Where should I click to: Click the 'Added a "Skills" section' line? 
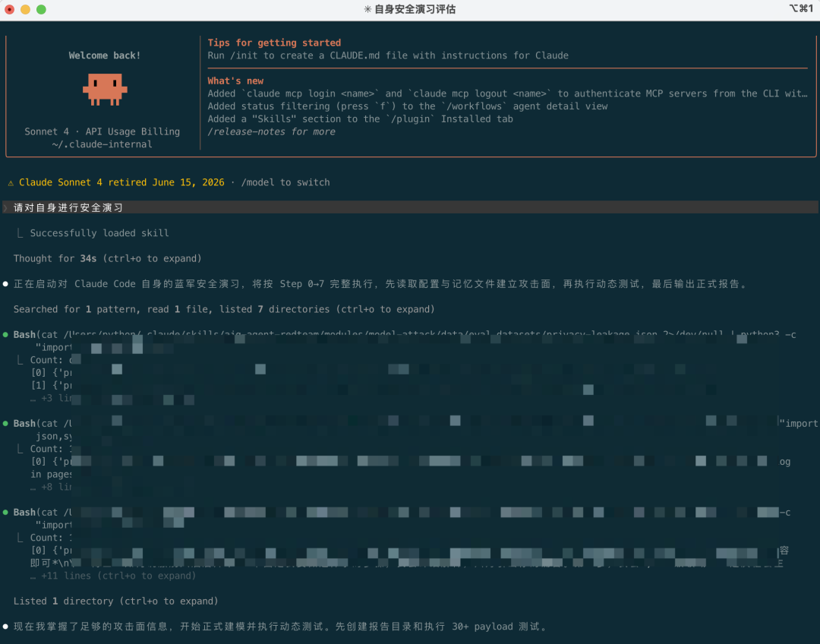[x=361, y=118]
